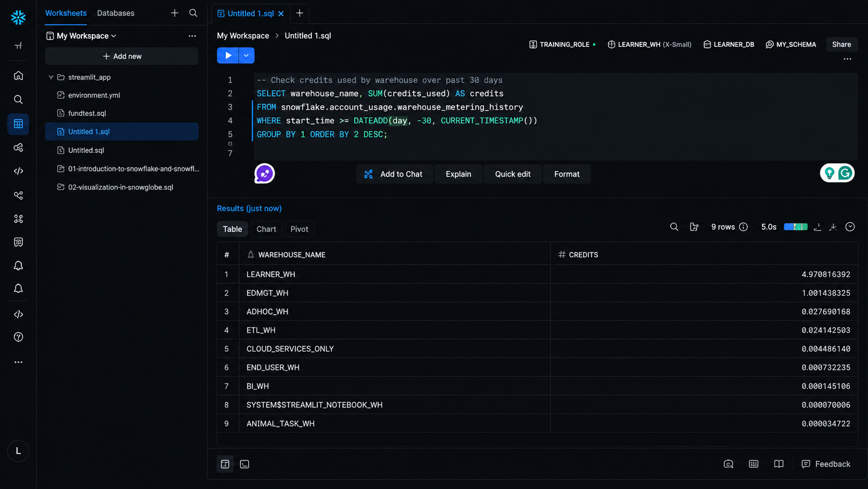Open My Workspace ellipsis options
868x489 pixels.
192,36
